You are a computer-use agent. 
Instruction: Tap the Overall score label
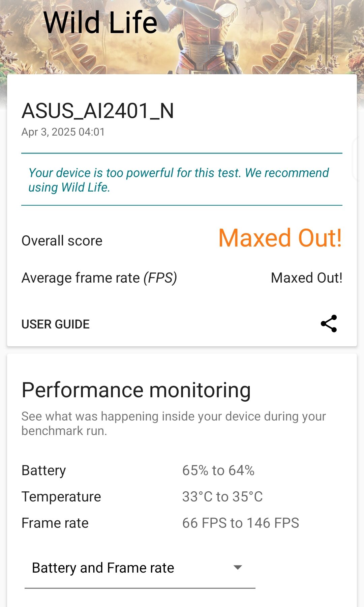[62, 241]
